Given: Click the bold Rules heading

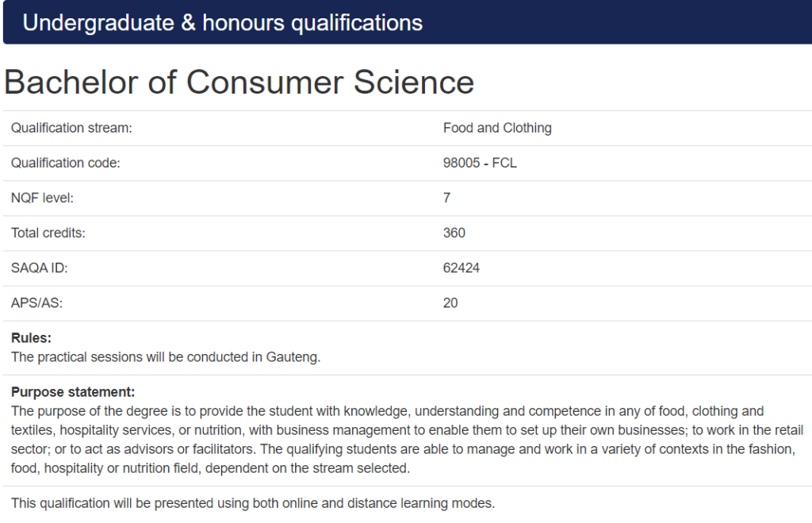Looking at the screenshot, I should coord(31,338).
